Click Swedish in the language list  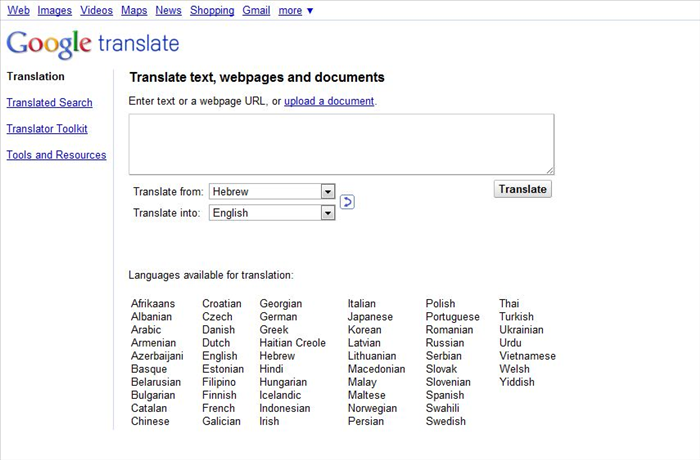click(446, 421)
